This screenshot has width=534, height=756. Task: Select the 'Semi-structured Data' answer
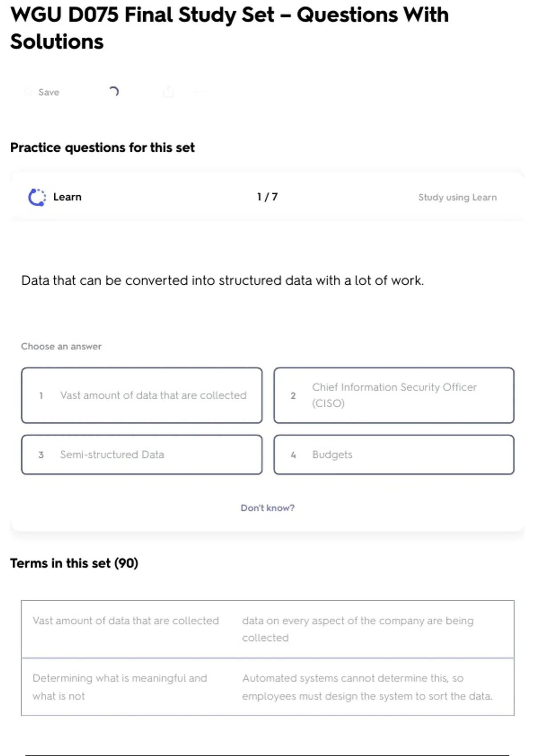click(x=142, y=454)
